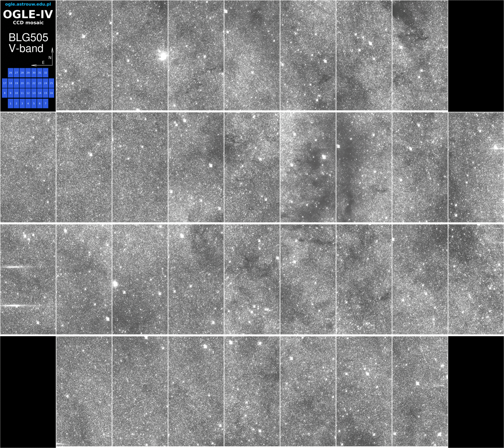Choose the blue map cell labeled 14
The image size is (504, 448).
40,93
